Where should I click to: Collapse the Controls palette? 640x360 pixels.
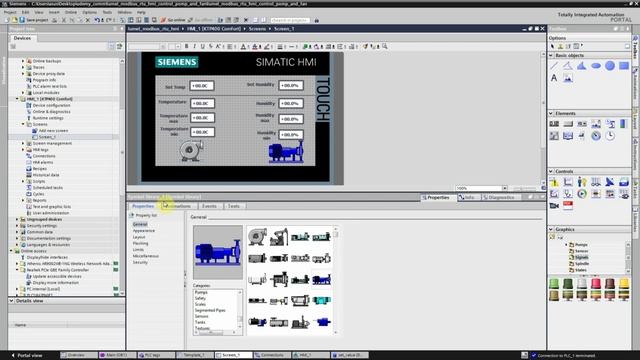(551, 171)
